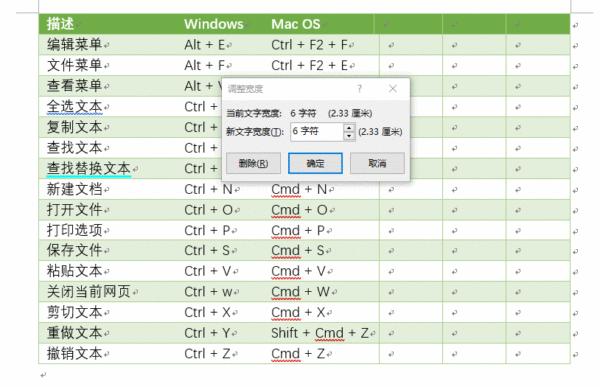The width and height of the screenshot is (600, 387).
Task: Click the 文件菜单 cell
Action: 74,65
